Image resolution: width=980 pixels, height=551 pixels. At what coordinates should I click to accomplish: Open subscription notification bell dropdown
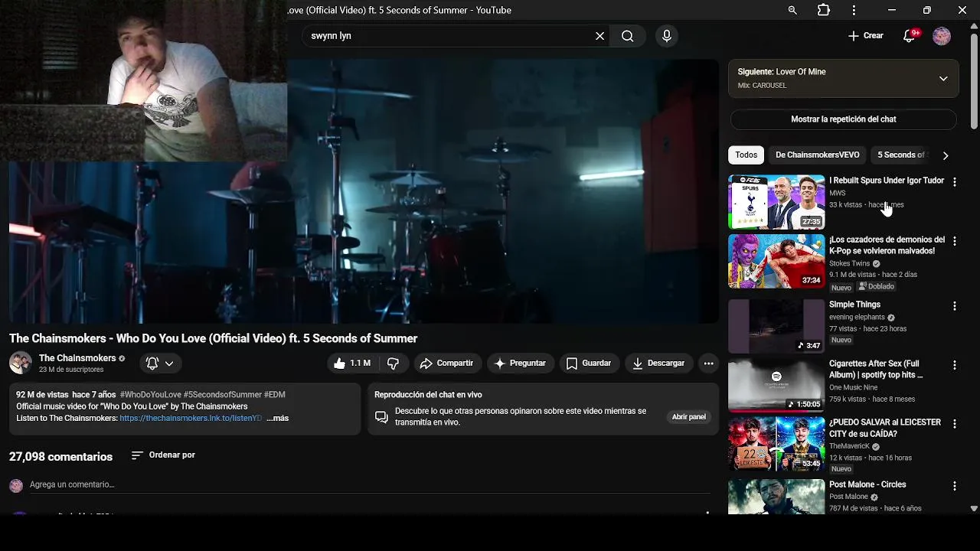[160, 364]
